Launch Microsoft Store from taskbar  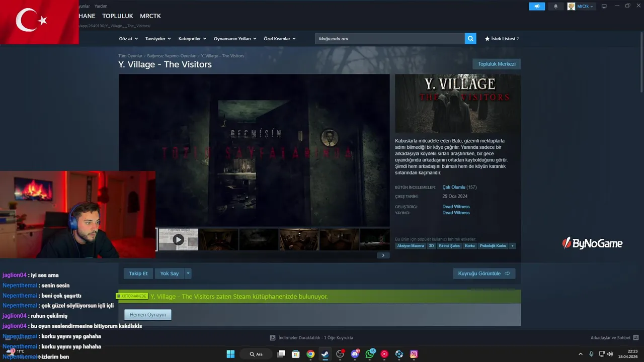tap(296, 354)
